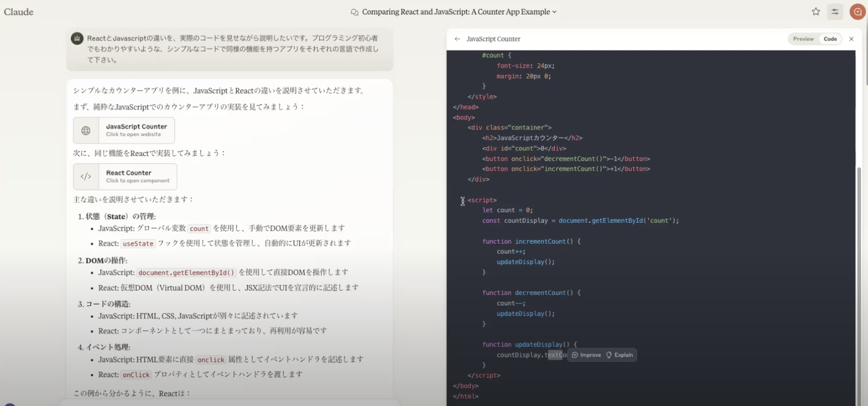Click the heading '4. イベント処理:'

tap(104, 347)
